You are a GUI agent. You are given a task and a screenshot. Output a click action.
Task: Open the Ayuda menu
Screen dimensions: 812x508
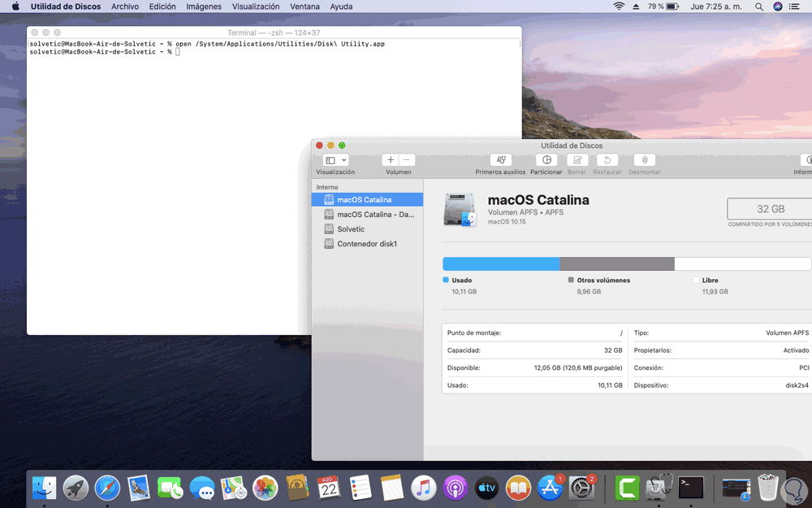pos(341,7)
